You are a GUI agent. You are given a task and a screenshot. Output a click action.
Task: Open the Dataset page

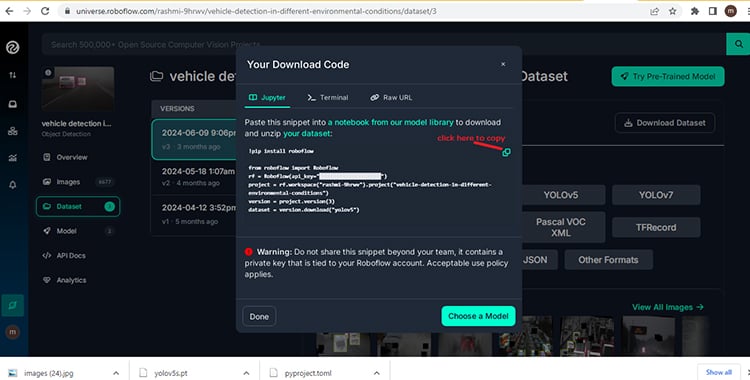(78, 207)
